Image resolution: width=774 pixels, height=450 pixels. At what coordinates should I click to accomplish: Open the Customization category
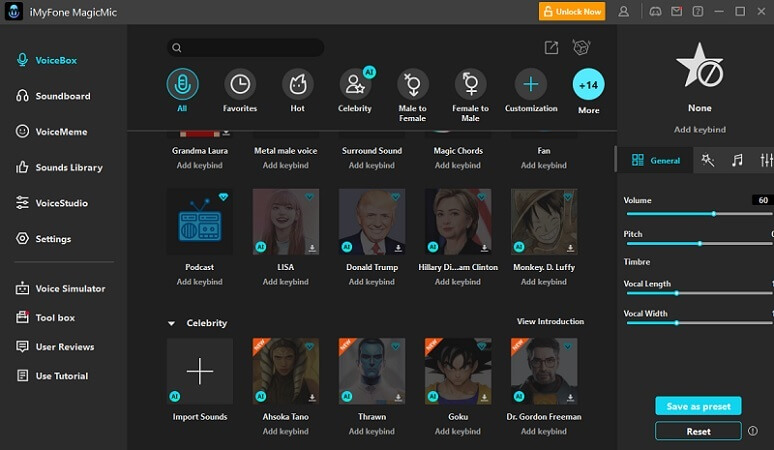click(x=531, y=90)
